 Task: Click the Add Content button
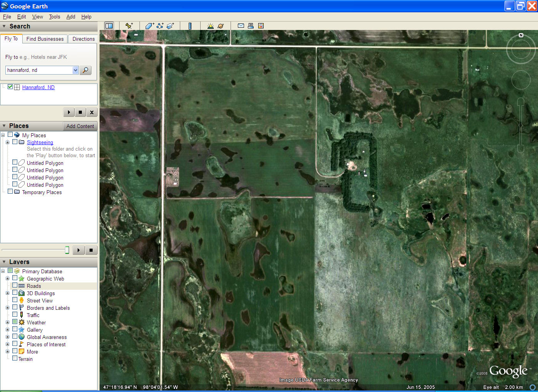80,126
